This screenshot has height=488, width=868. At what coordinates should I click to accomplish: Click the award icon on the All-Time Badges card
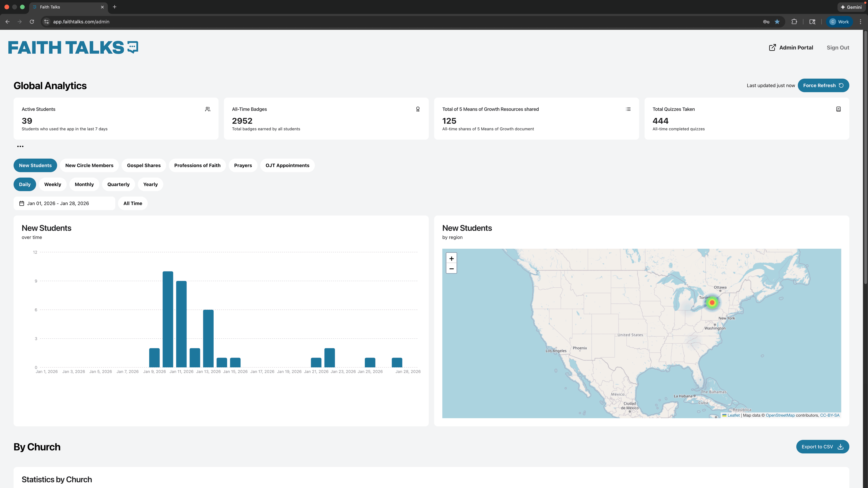pos(418,109)
